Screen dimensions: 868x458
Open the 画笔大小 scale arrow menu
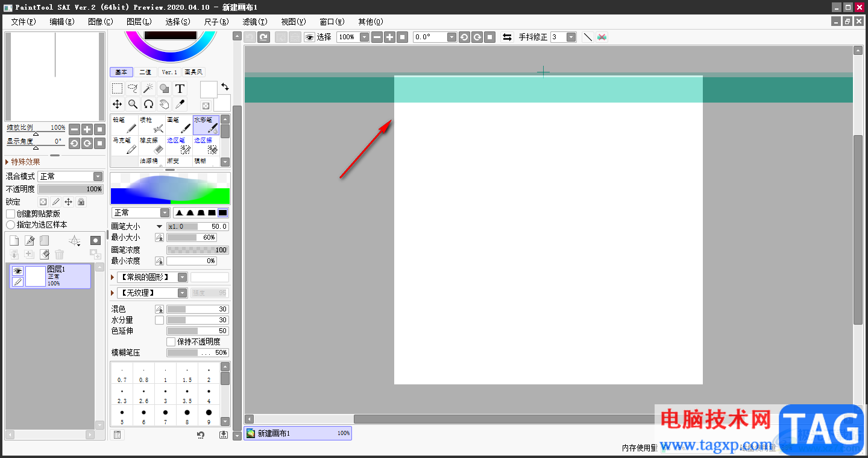[159, 226]
